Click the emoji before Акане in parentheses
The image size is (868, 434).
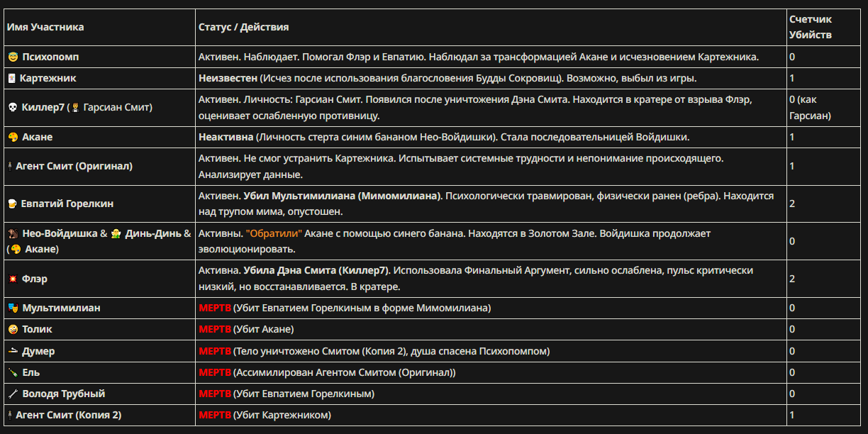16,250
